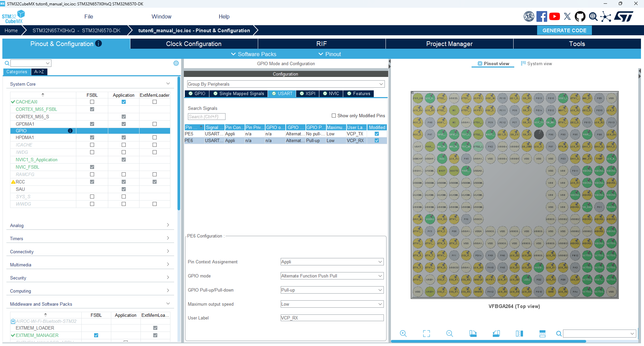Rotate the chip counter-clockwise
This screenshot has width=644, height=346.
point(496,333)
